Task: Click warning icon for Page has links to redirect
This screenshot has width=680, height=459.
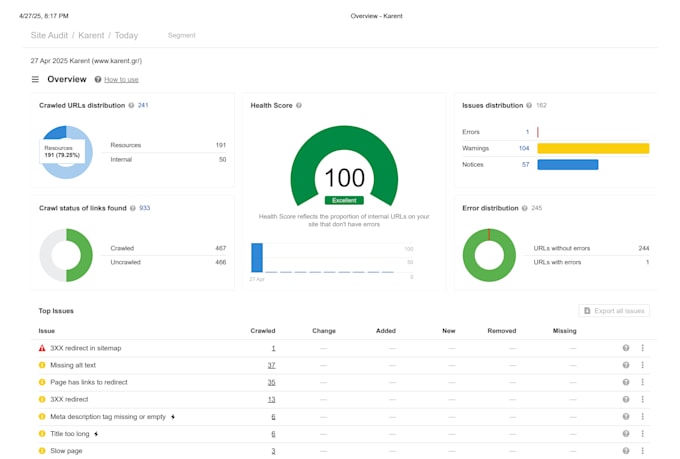Action: 42,382
